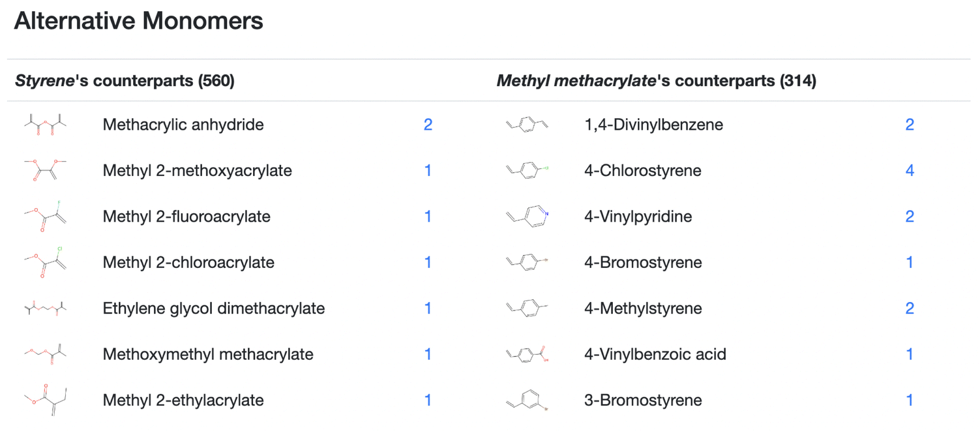Screen dimensions: 980x433
Task: Click the count link beside 4-Methylstyrene
Action: click(x=910, y=308)
